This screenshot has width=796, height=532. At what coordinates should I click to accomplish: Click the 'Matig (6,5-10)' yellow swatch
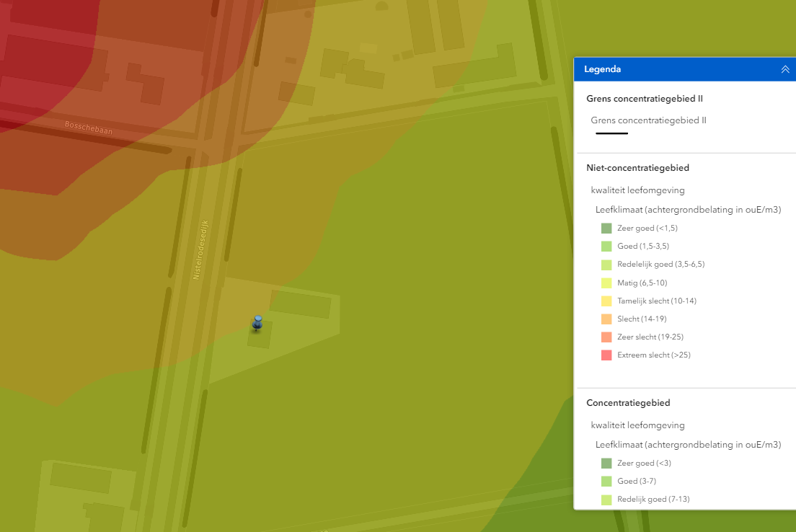[x=606, y=283]
